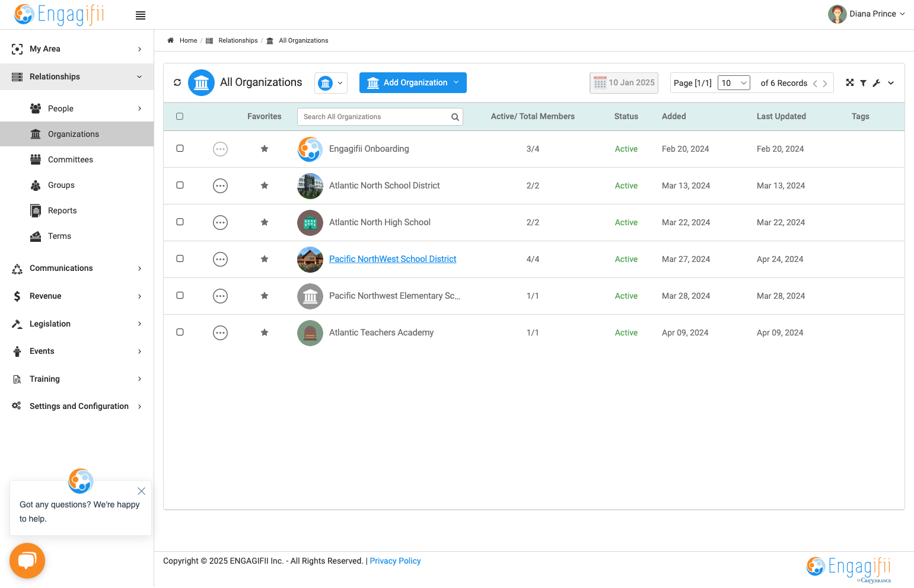This screenshot has height=588, width=914.
Task: Click the Last Updated column header
Action: coord(781,116)
